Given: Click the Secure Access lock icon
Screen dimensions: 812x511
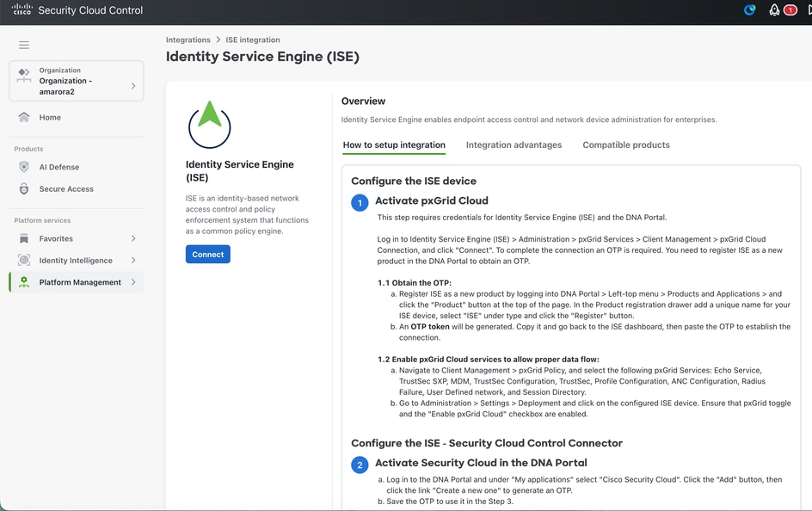Looking at the screenshot, I should (24, 188).
